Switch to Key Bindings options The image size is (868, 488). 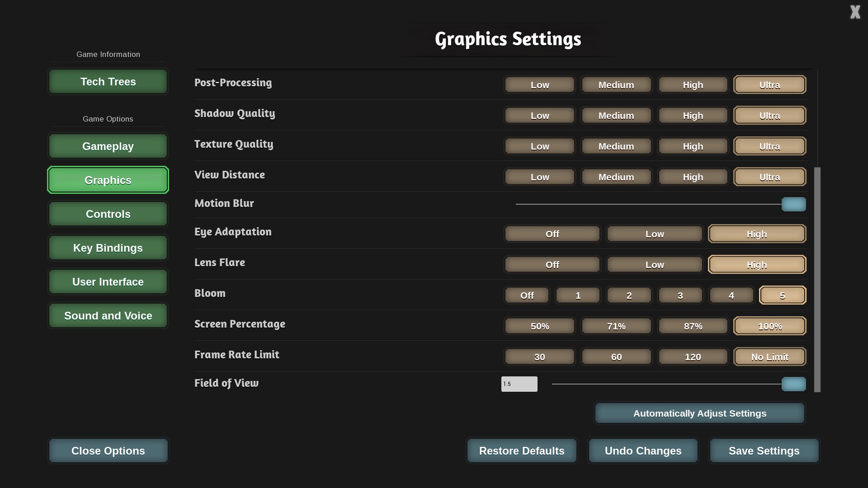pos(108,248)
